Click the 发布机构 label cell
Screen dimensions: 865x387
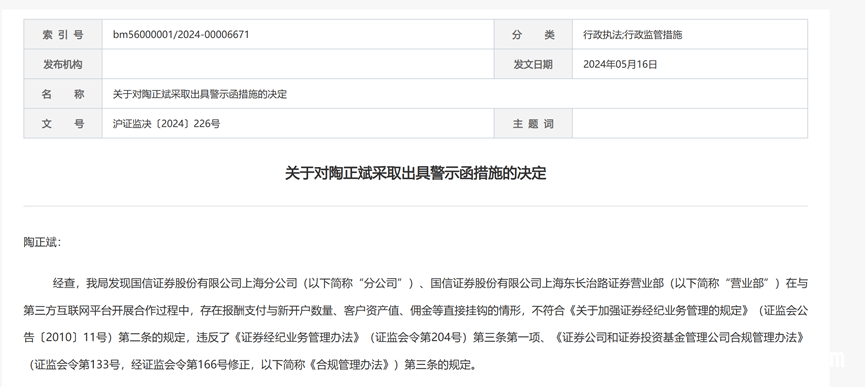[x=63, y=64]
